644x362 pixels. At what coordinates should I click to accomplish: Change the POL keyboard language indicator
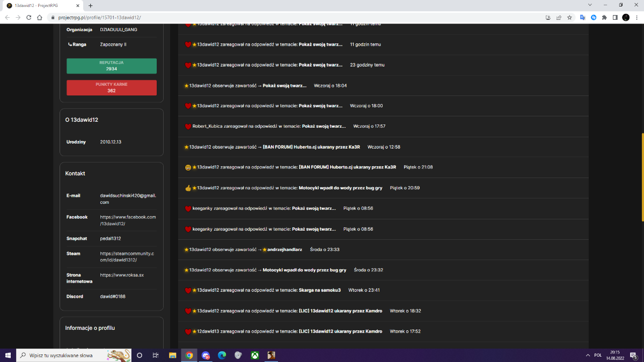(598, 355)
